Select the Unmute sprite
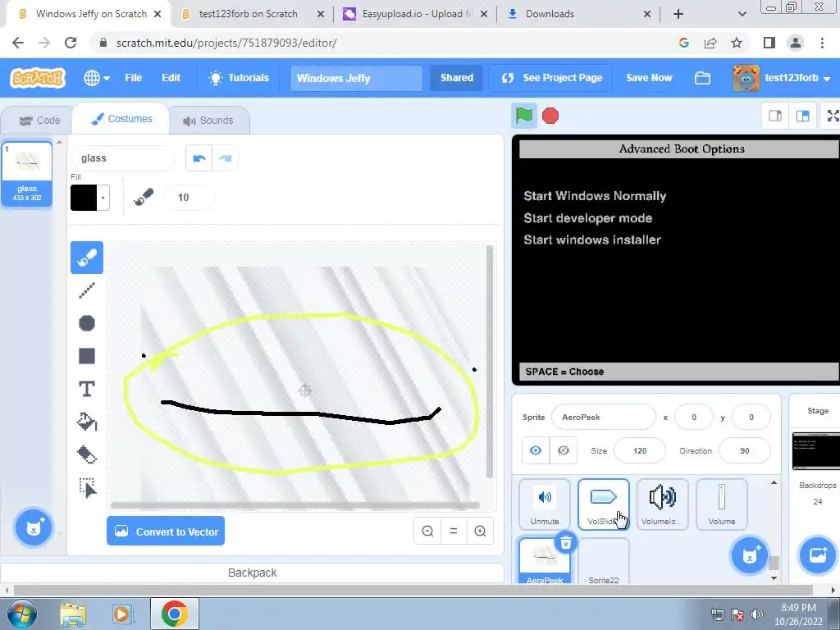This screenshot has width=840, height=630. 545,504
